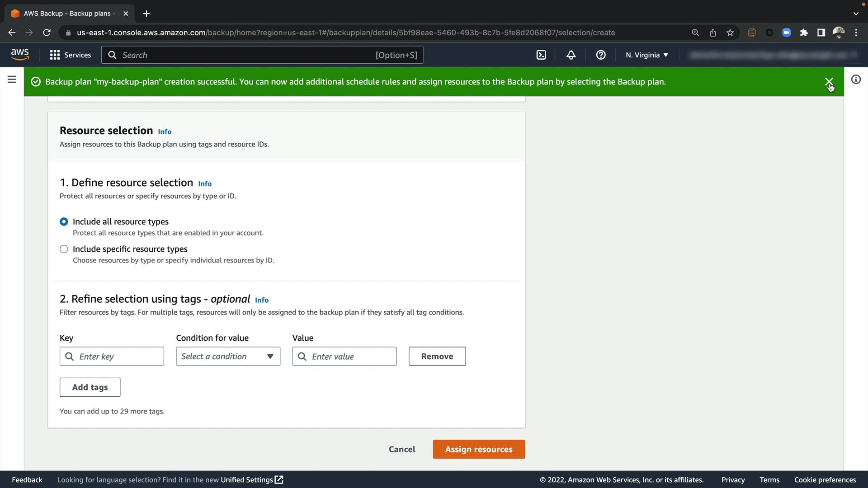Image resolution: width=868 pixels, height=488 pixels.
Task: Open Info link beside Resource selection
Action: 165,132
